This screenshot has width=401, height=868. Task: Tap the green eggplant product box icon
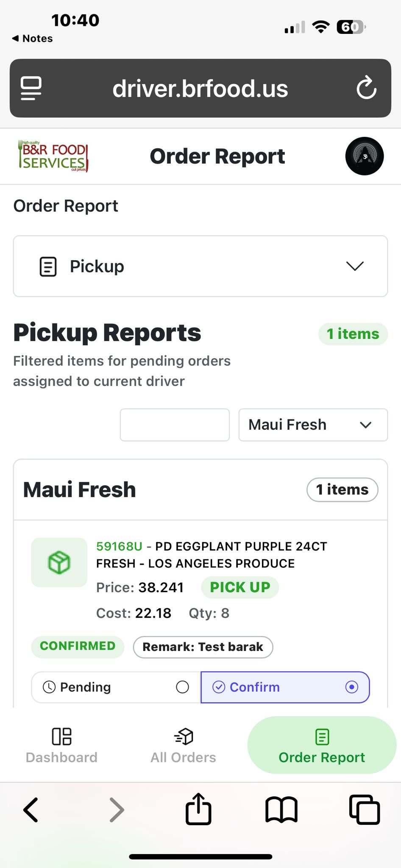(59, 562)
